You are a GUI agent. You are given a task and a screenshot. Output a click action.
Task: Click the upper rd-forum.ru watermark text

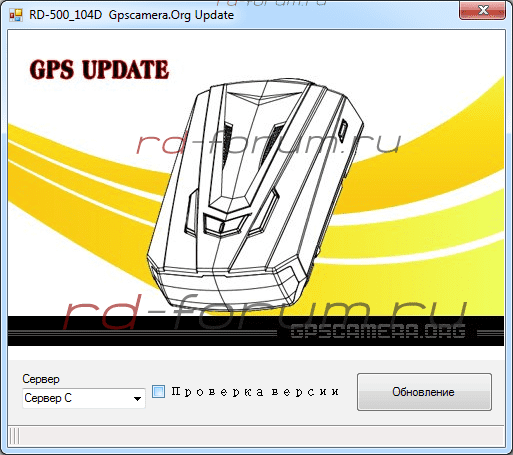[268, 143]
